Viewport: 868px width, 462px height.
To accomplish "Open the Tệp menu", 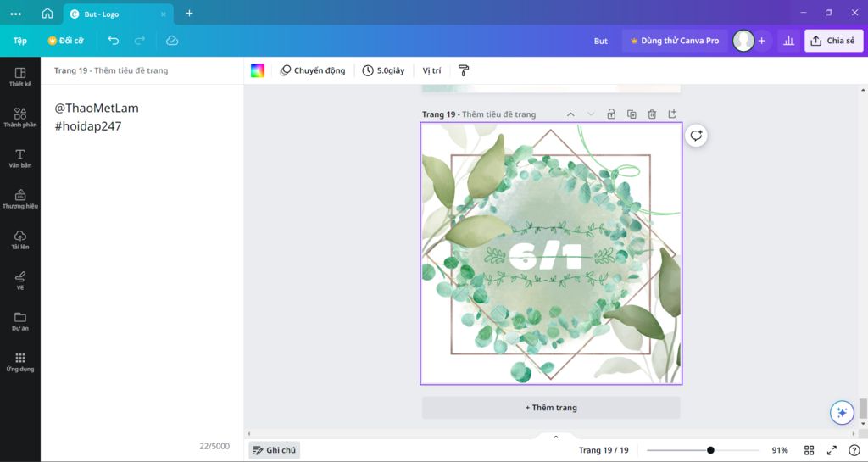I will click(x=20, y=41).
